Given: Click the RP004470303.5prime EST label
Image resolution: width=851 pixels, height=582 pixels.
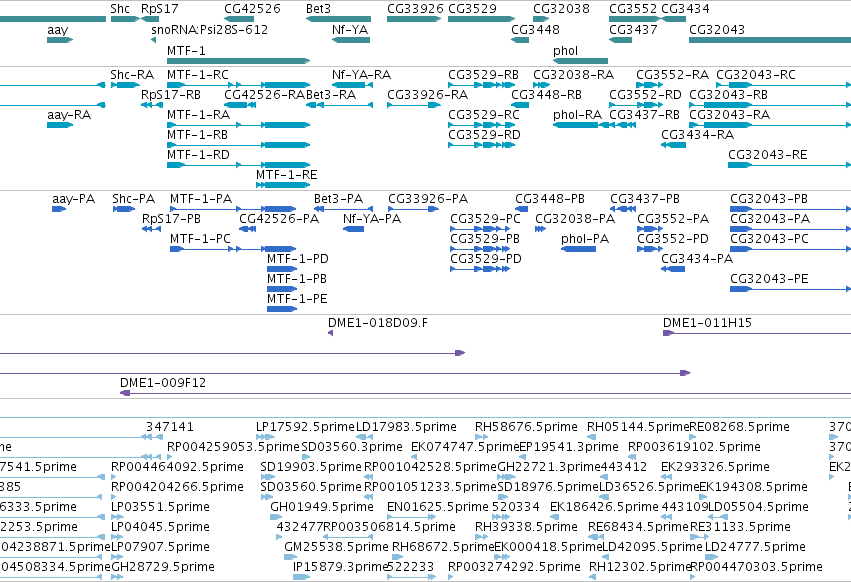Looking at the screenshot, I should pyautogui.click(x=756, y=567).
